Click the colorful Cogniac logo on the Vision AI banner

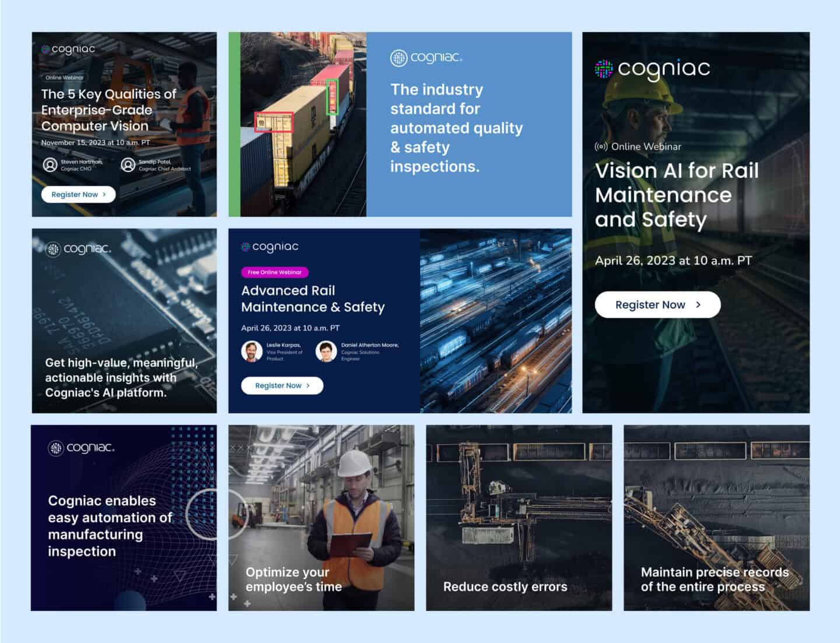(652, 69)
